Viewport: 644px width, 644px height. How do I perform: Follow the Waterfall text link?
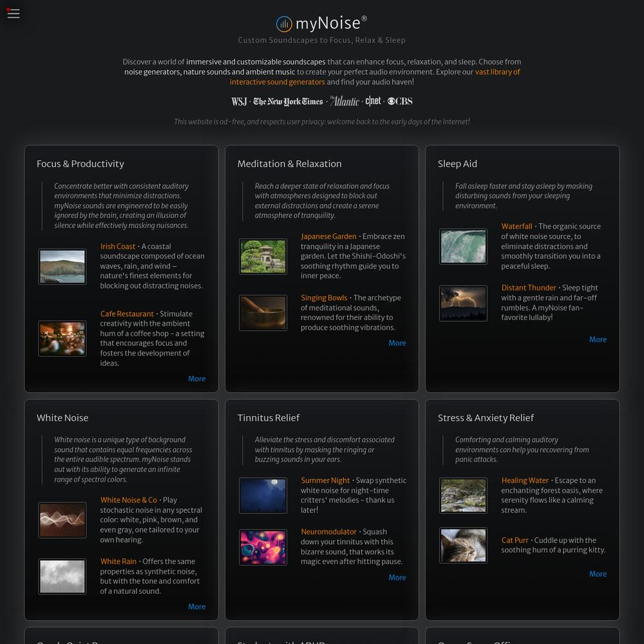point(516,226)
